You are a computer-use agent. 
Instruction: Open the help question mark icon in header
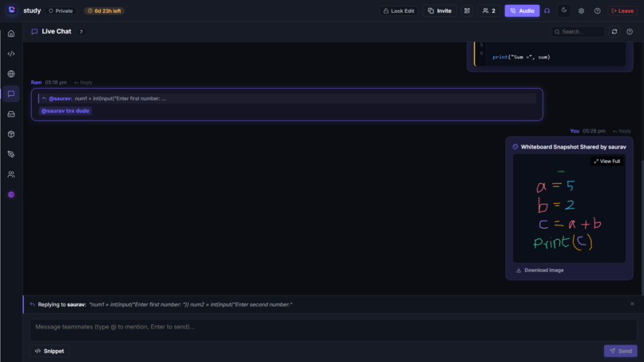click(x=598, y=11)
